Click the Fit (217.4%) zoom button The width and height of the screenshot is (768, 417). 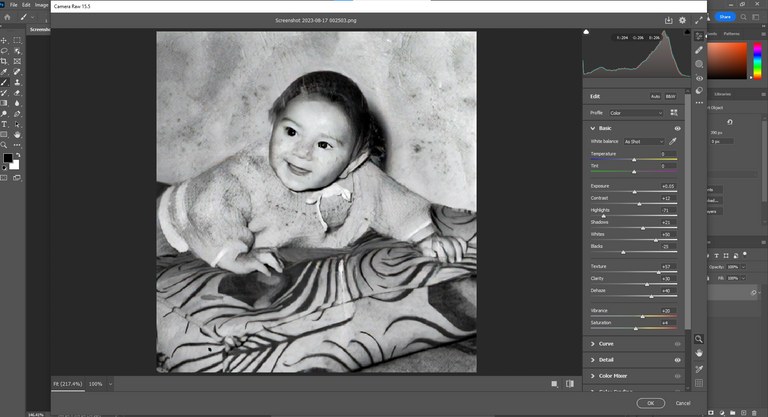click(x=68, y=384)
